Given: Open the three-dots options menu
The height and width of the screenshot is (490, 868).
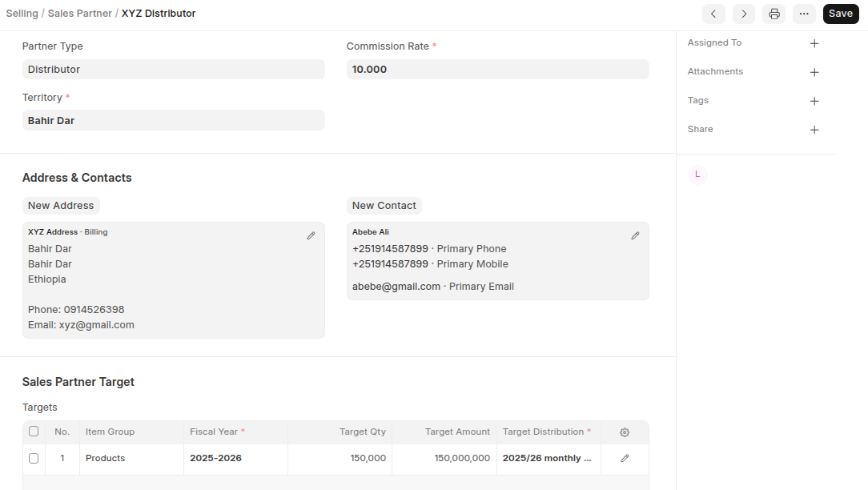Looking at the screenshot, I should [804, 14].
